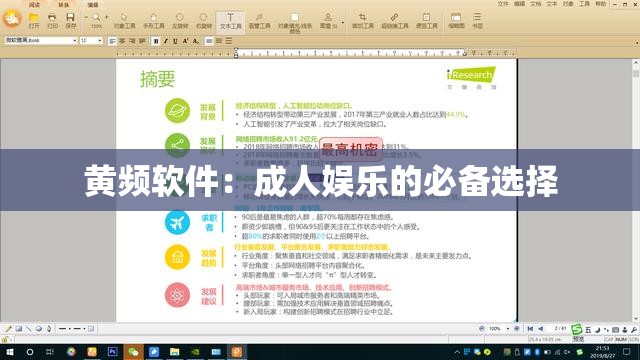Image resolution: width=640 pixels, height=360 pixels.
Task: Click the Save (保存) floppy icon
Action: [x=70, y=20]
